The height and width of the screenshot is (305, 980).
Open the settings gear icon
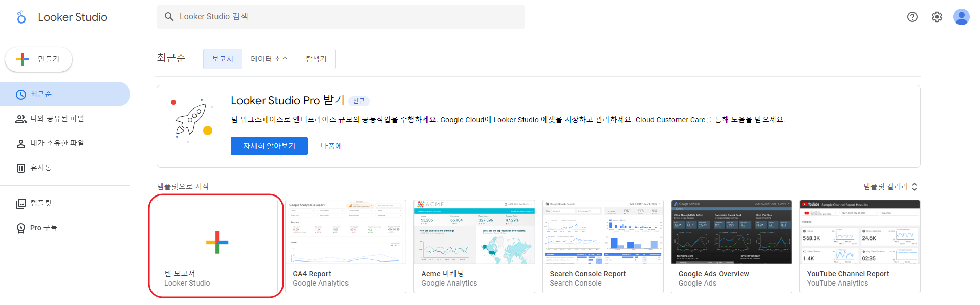tap(937, 17)
